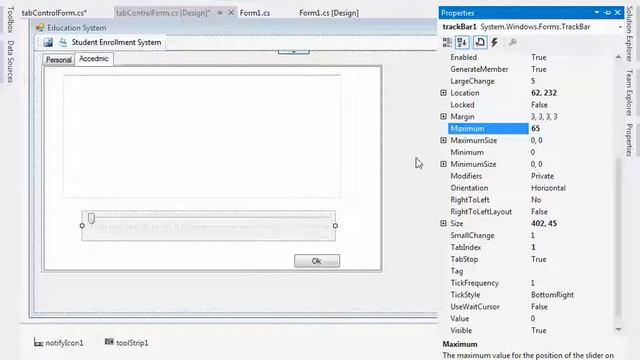Select the Enabled property row

click(x=531, y=57)
